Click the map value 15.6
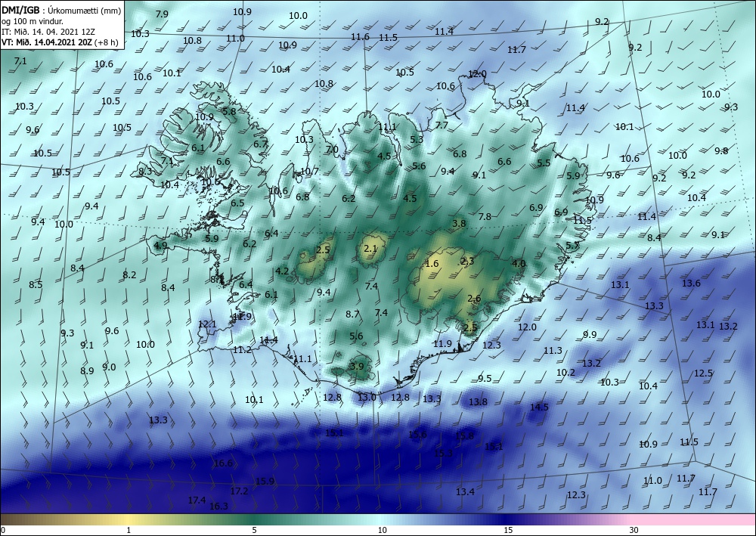 pyautogui.click(x=417, y=434)
